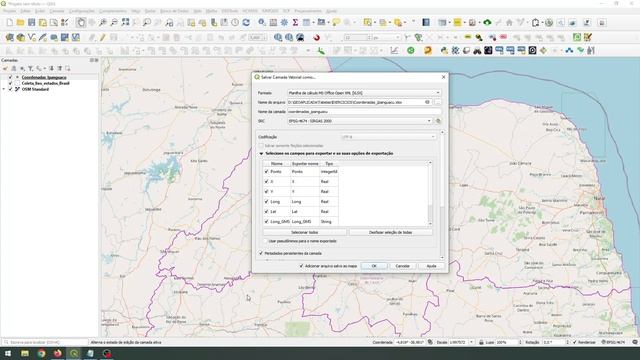
Task: Toggle the Renderizar checkbox in status bar
Action: pos(575,342)
